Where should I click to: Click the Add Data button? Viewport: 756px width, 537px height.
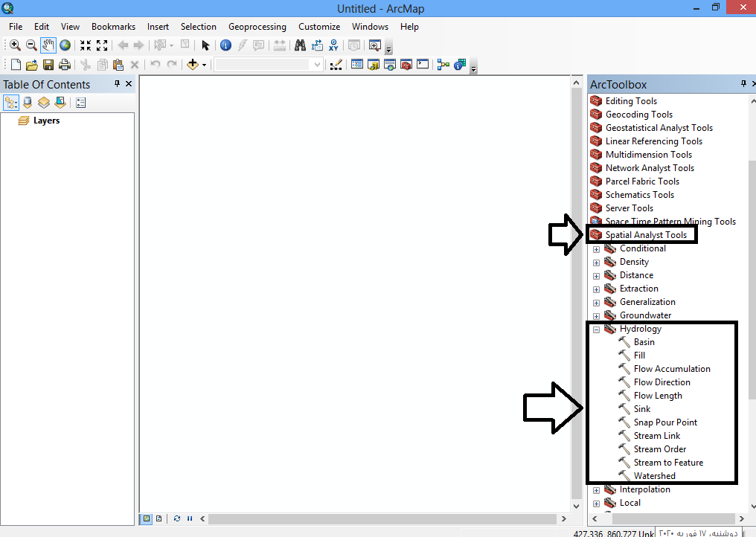pyautogui.click(x=193, y=65)
